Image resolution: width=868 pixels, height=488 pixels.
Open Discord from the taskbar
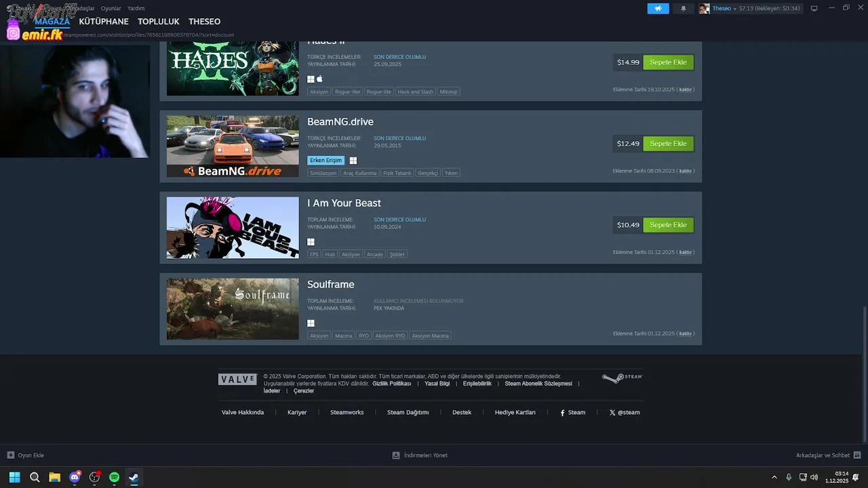click(75, 477)
